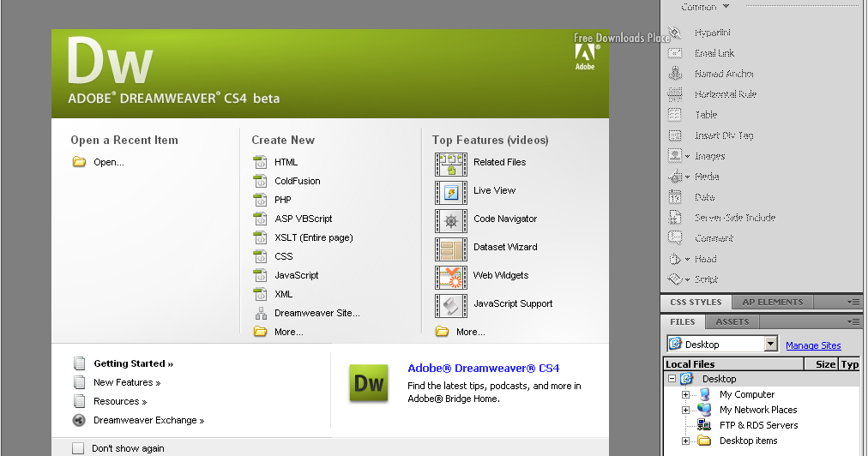Create a new HTML document
The height and width of the screenshot is (456, 868).
286,162
